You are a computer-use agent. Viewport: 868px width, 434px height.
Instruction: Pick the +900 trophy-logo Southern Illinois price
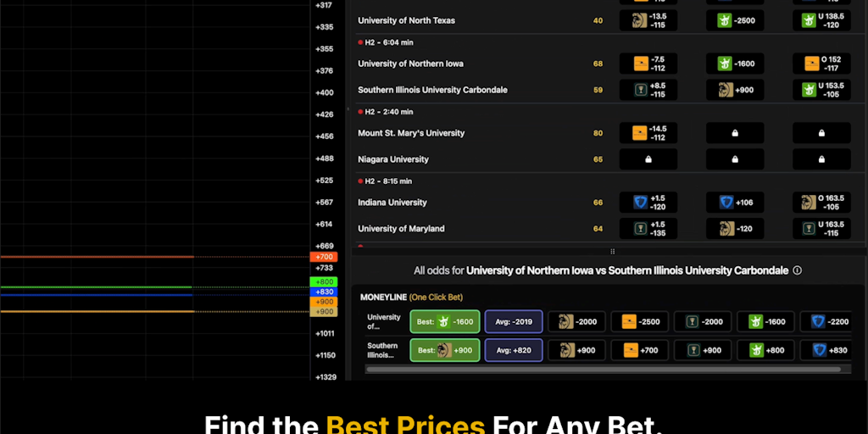703,350
